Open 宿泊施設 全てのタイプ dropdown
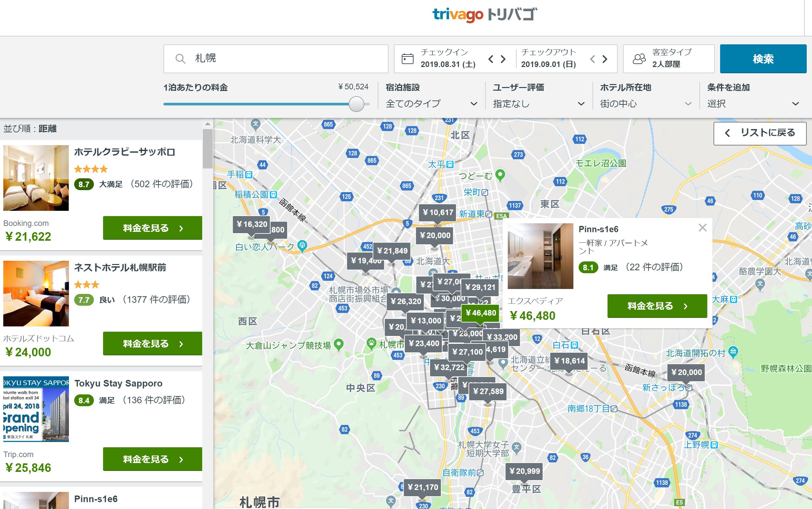This screenshot has height=509, width=812. click(432, 103)
